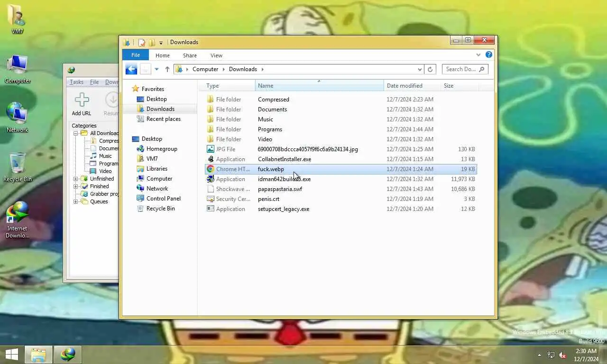Switch to Internet Download Manager taskbar icon
This screenshot has width=607, height=364.
tap(67, 355)
